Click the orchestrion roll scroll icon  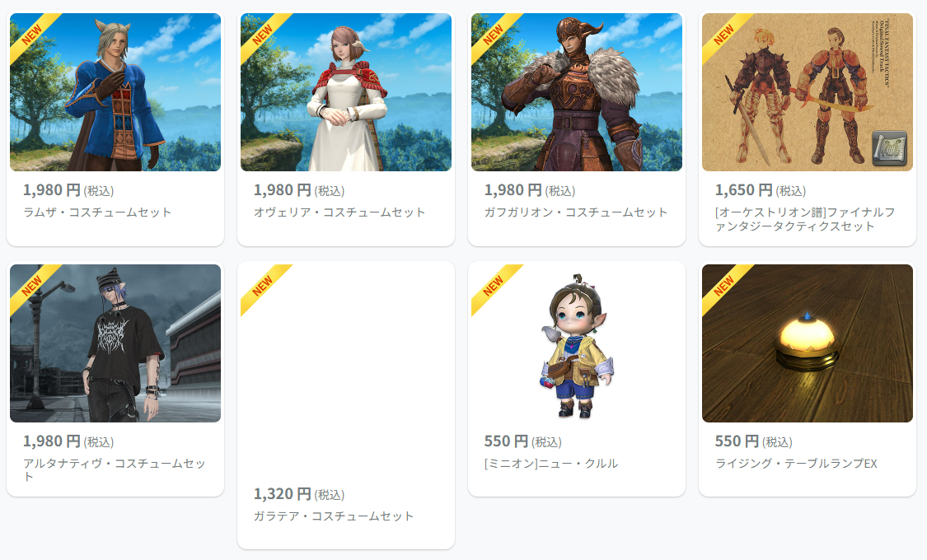point(889,147)
